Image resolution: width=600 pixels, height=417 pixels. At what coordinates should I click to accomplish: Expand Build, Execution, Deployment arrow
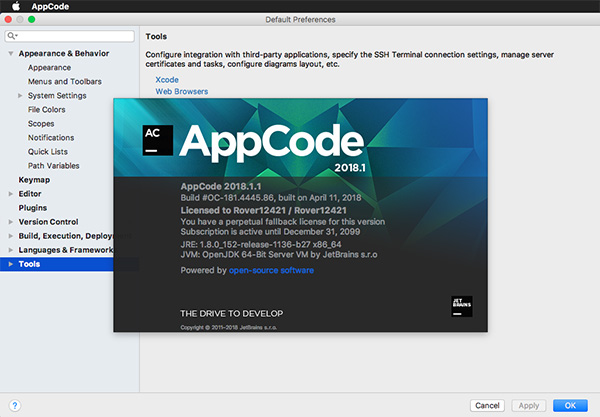tap(11, 236)
